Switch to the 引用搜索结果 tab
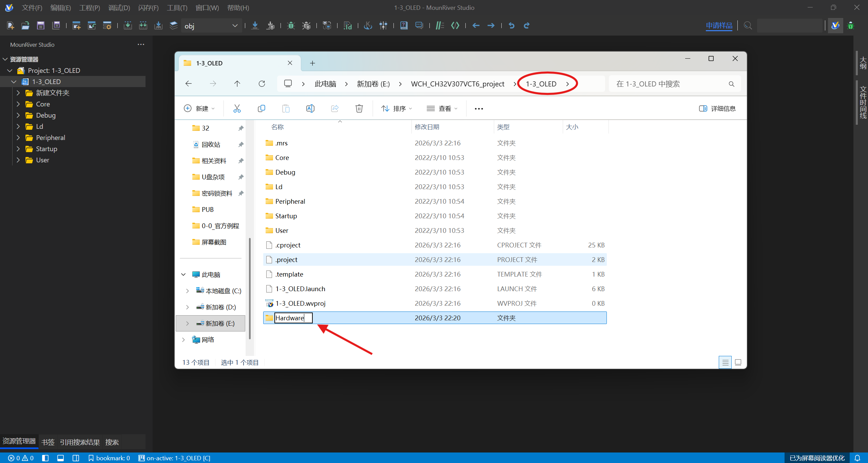This screenshot has width=868, height=463. click(x=80, y=442)
